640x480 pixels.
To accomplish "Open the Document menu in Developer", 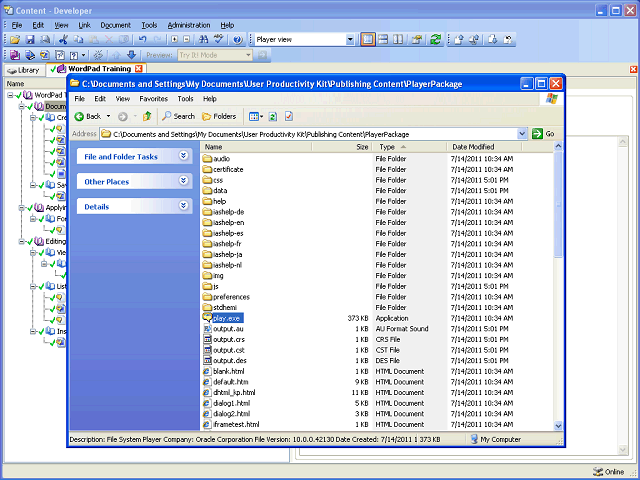I will (116, 25).
